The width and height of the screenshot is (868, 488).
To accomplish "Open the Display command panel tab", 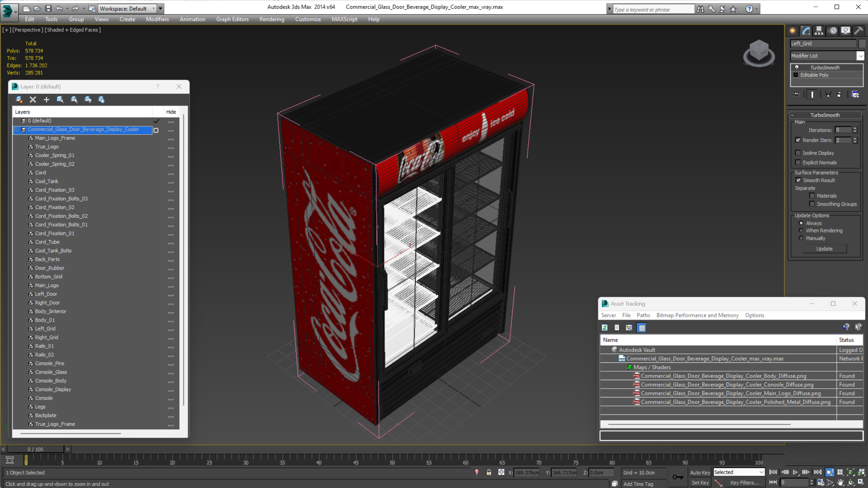I will click(x=845, y=31).
